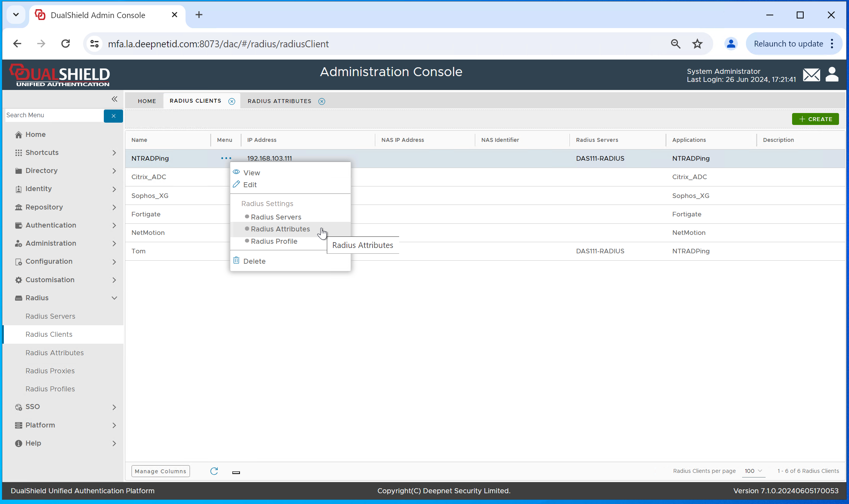Switch to the HOME tab
This screenshot has width=849, height=504.
coord(147,101)
